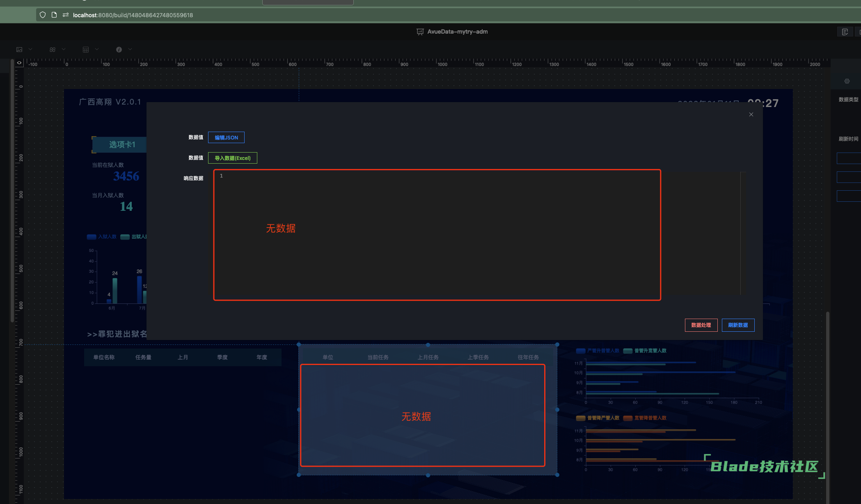Click the 任务量 column header

(143, 357)
